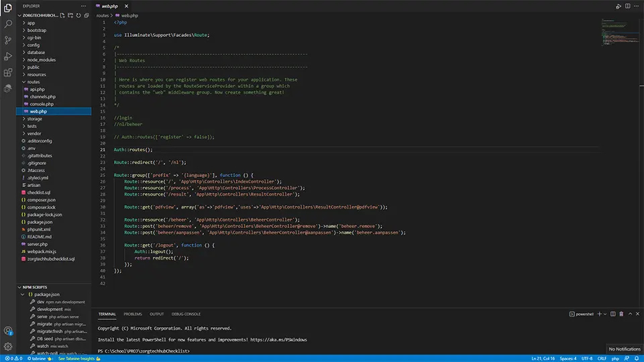Click Ln 21, Col 16 cursor position

pos(543,359)
